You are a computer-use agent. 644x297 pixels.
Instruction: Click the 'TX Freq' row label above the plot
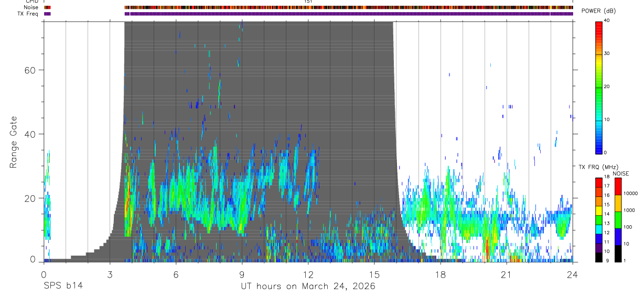pos(28,14)
